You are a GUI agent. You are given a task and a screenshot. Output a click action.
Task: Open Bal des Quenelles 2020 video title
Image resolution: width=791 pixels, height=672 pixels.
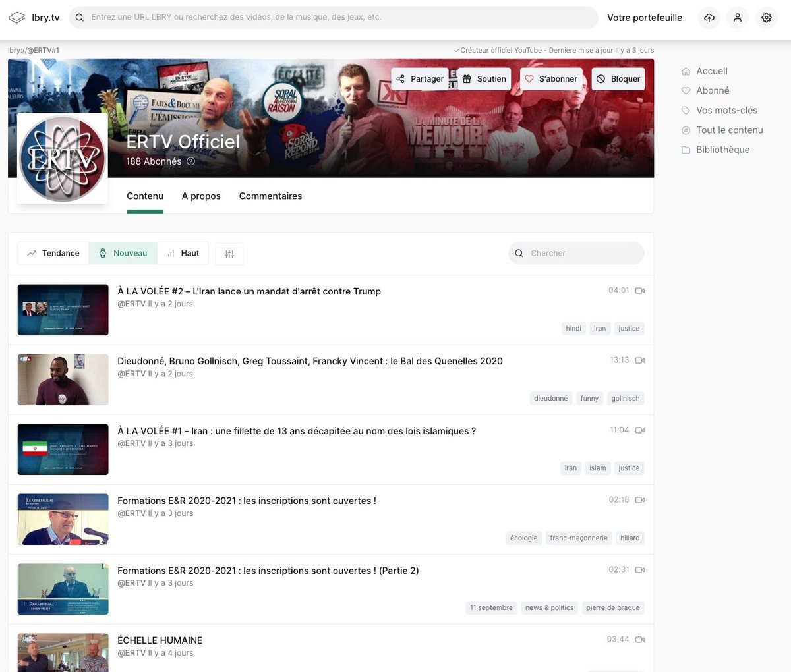tap(310, 361)
